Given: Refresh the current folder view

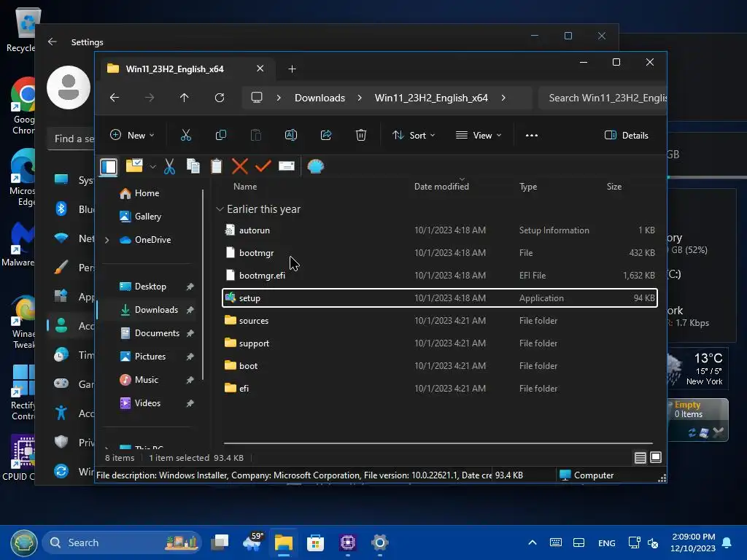Looking at the screenshot, I should 219,98.
